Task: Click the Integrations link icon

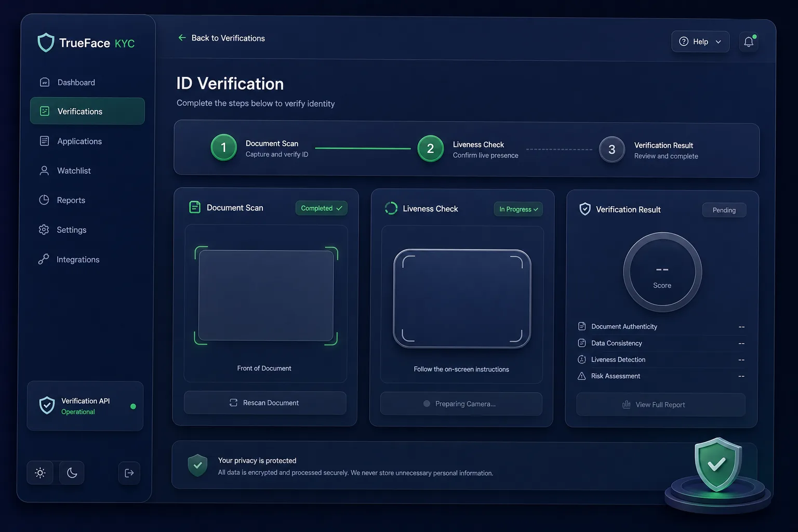Action: click(44, 259)
